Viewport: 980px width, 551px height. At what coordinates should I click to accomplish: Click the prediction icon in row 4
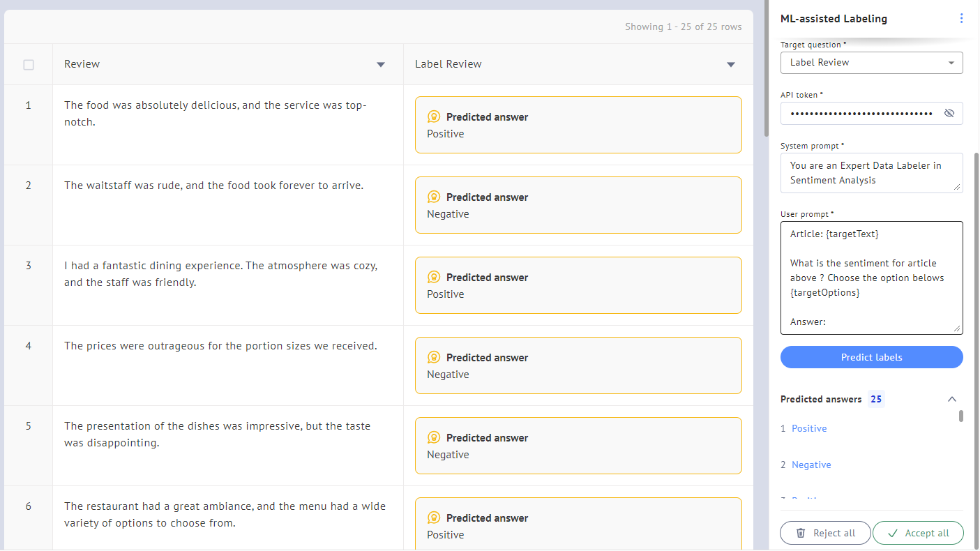point(434,358)
